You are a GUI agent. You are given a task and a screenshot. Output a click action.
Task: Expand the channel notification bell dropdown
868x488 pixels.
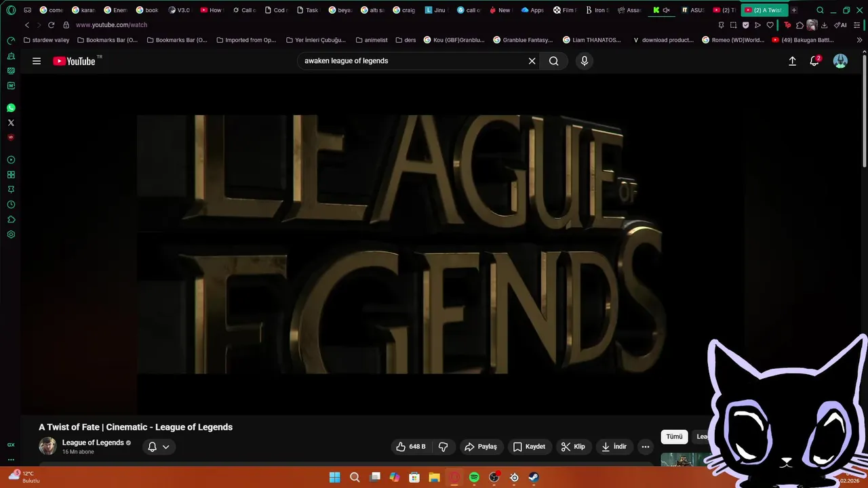159,447
